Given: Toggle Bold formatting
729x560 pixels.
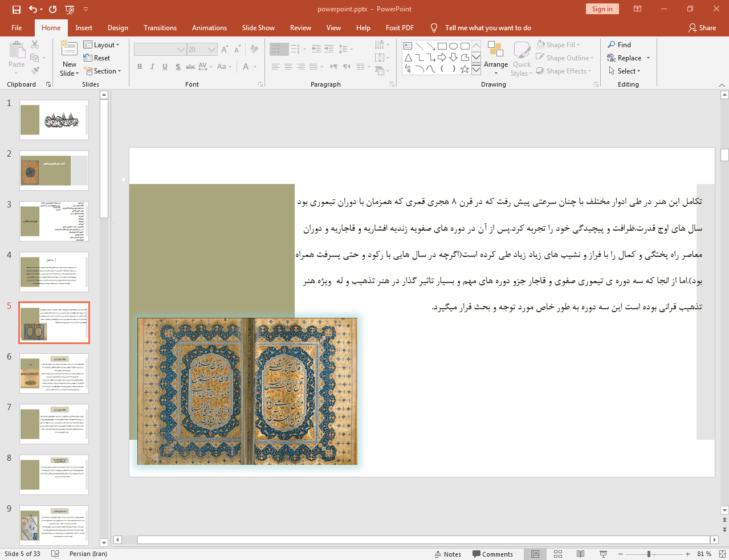Looking at the screenshot, I should point(140,67).
